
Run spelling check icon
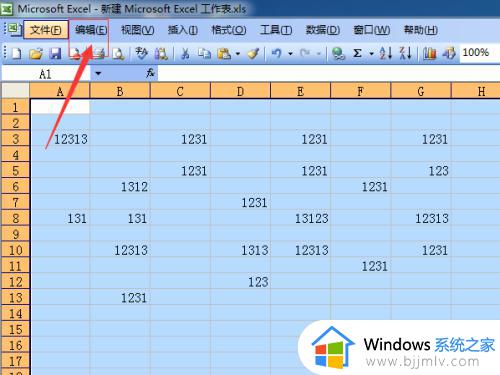point(141,53)
